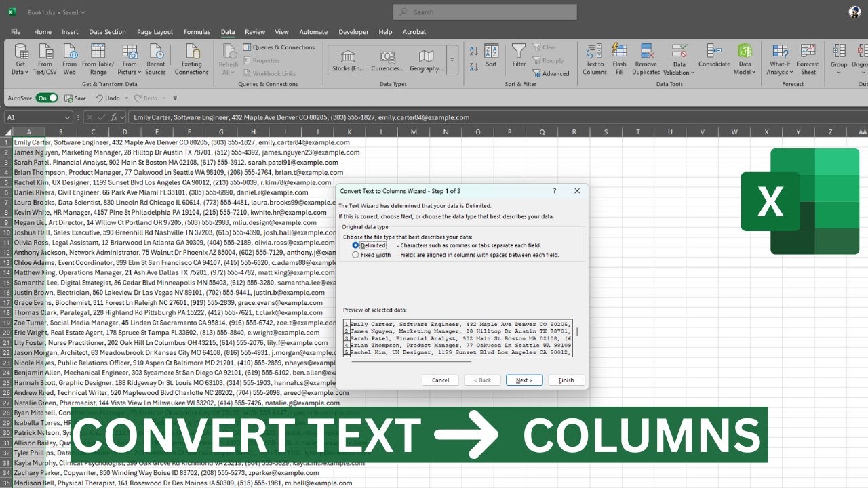Click the Search box in title bar

pos(485,12)
